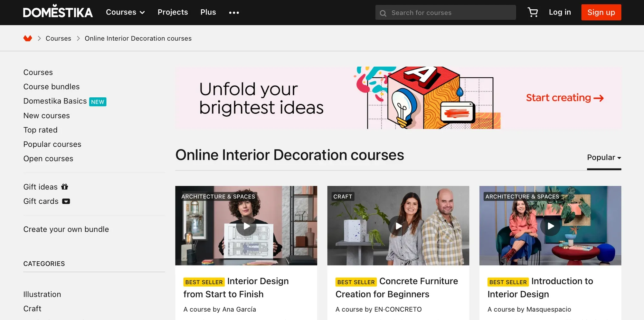Open Gift ideas link
The image size is (644, 320).
click(41, 187)
